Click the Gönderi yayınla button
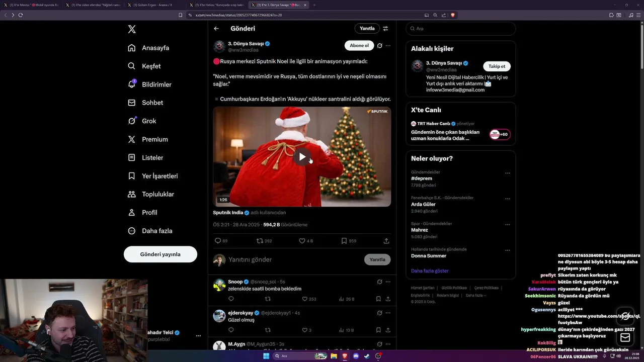 click(x=160, y=254)
